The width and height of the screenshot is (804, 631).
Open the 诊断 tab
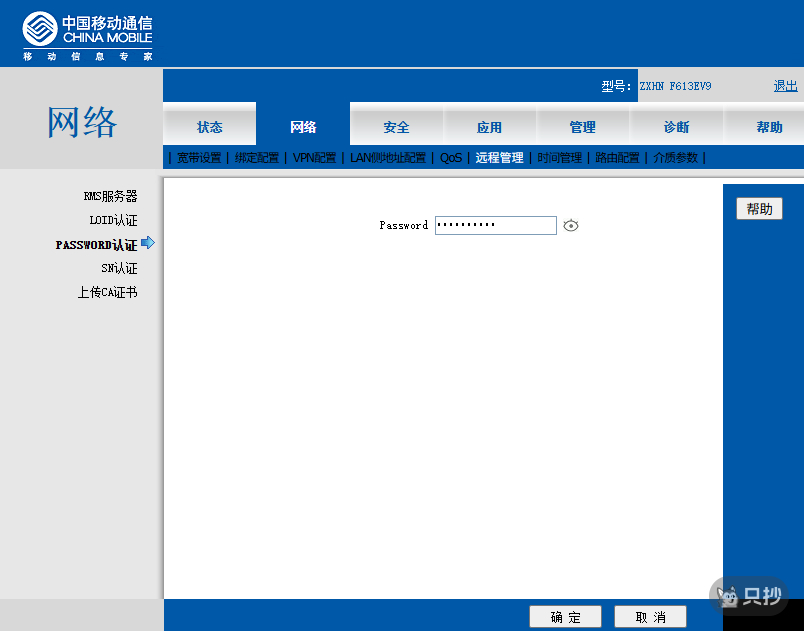pos(676,127)
